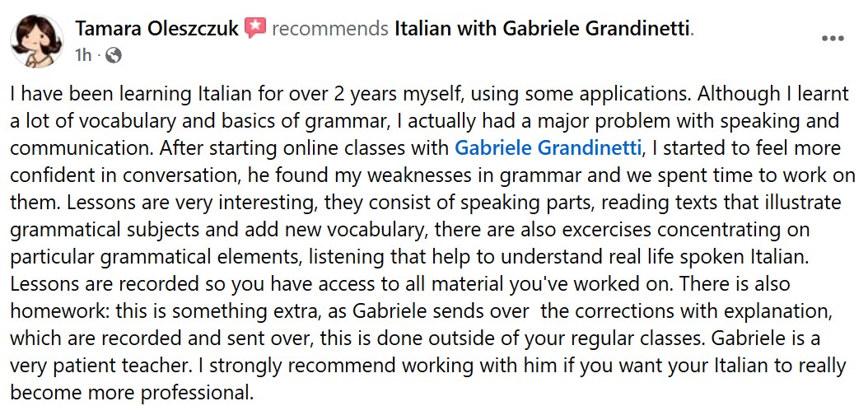
Task: Open the three-dots post options menu
Action: coord(833,39)
